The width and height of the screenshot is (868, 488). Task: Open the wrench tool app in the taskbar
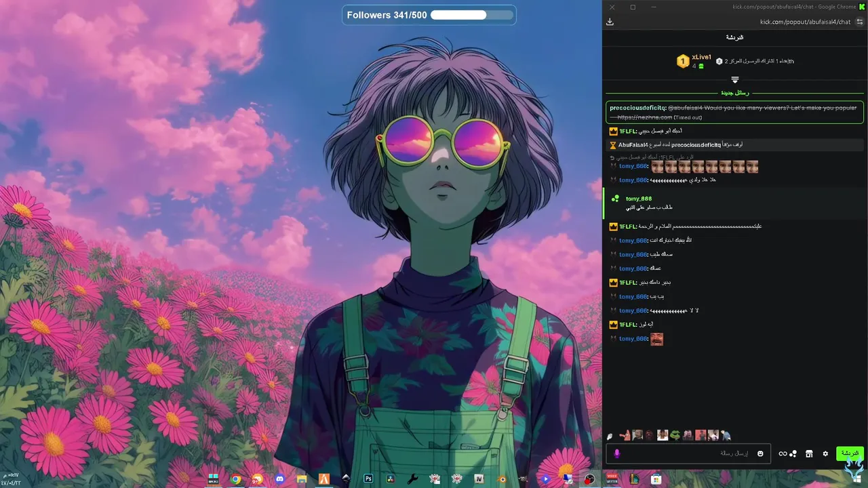(412, 479)
